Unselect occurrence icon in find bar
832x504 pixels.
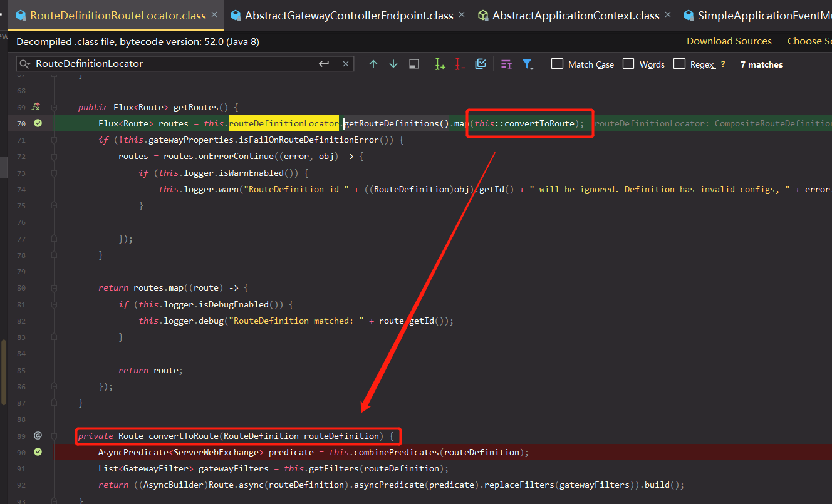click(460, 64)
